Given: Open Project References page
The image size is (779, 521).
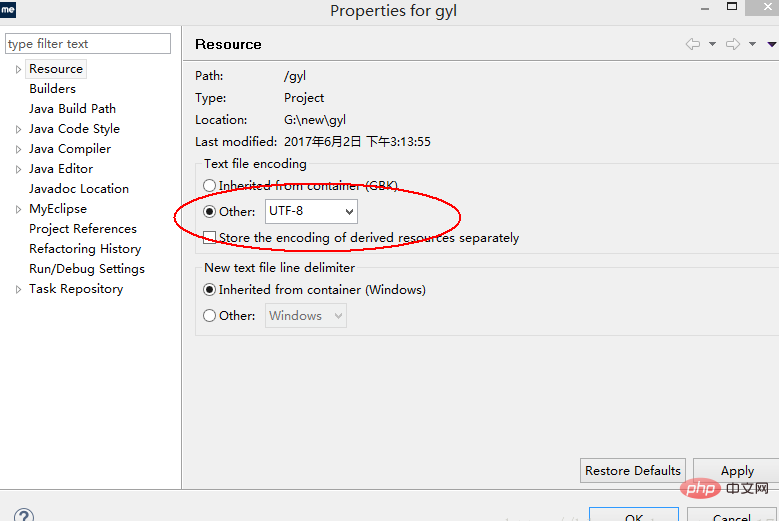Looking at the screenshot, I should [83, 229].
